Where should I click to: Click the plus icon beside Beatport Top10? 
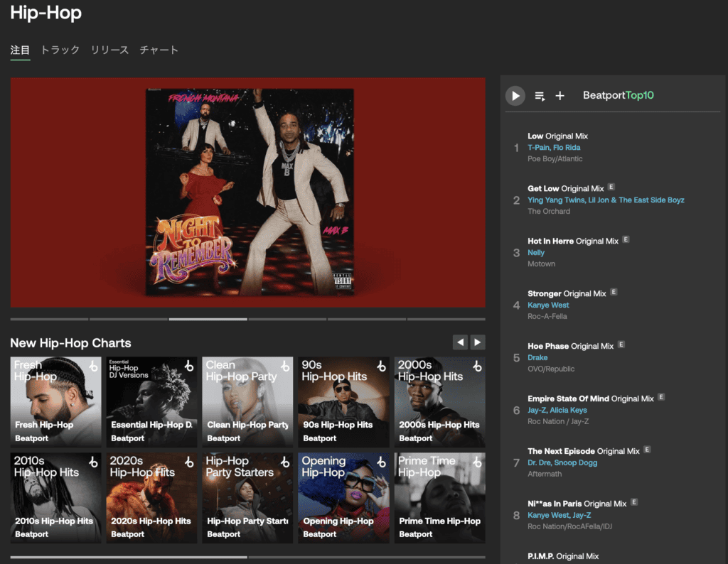560,96
